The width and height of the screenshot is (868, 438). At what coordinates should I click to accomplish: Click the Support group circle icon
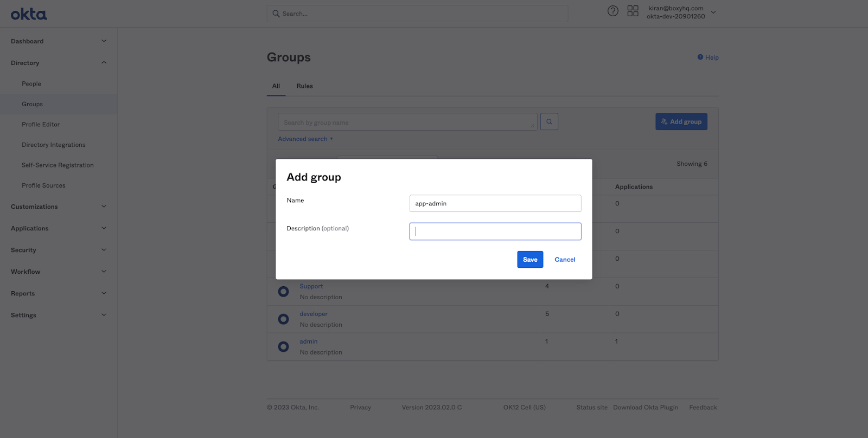point(283,292)
